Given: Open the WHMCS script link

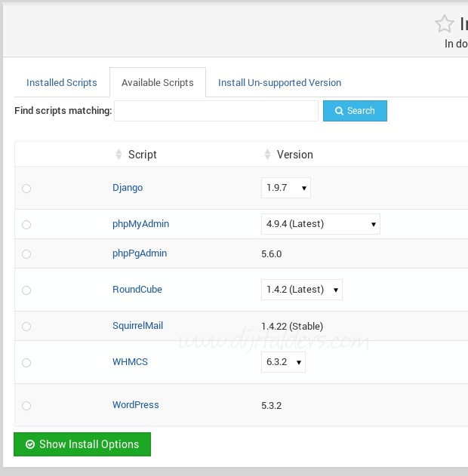Looking at the screenshot, I should (130, 362).
